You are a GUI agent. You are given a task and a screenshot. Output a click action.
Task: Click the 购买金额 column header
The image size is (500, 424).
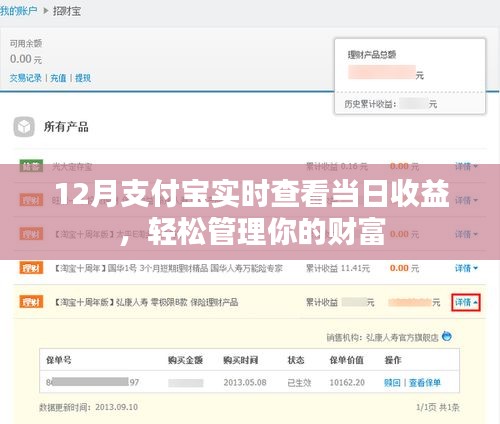(185, 360)
